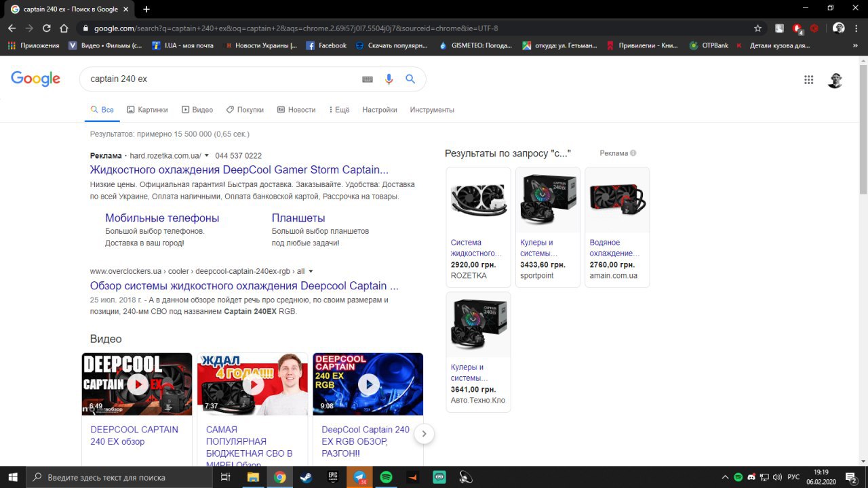Open Task View on the taskbar
This screenshot has width=868, height=488.
click(x=226, y=477)
